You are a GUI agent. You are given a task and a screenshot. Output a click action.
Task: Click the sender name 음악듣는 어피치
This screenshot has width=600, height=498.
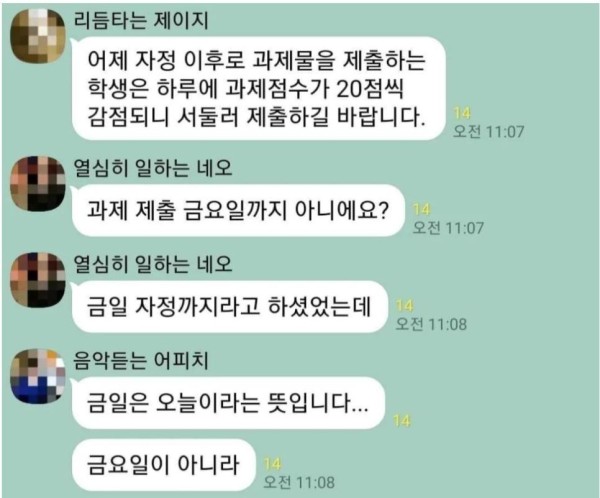click(141, 361)
